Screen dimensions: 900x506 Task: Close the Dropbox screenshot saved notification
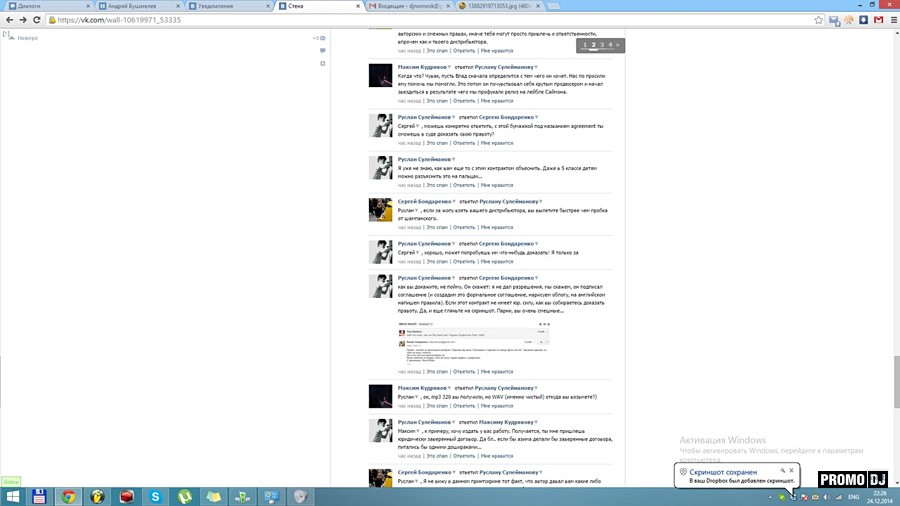(791, 470)
